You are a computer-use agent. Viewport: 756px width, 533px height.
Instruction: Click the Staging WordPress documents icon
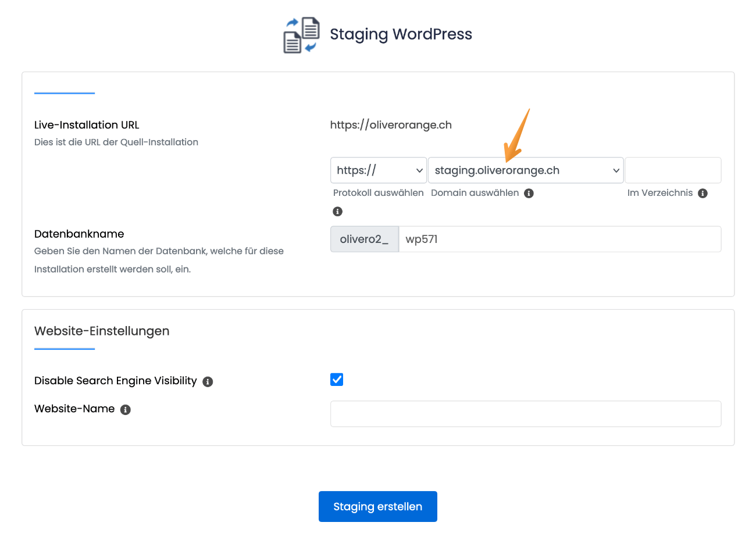(x=302, y=35)
